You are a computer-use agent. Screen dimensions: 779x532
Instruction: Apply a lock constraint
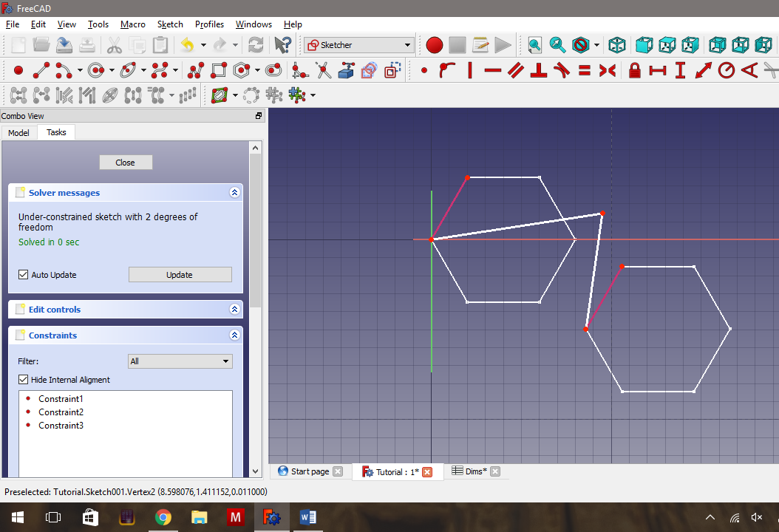634,69
